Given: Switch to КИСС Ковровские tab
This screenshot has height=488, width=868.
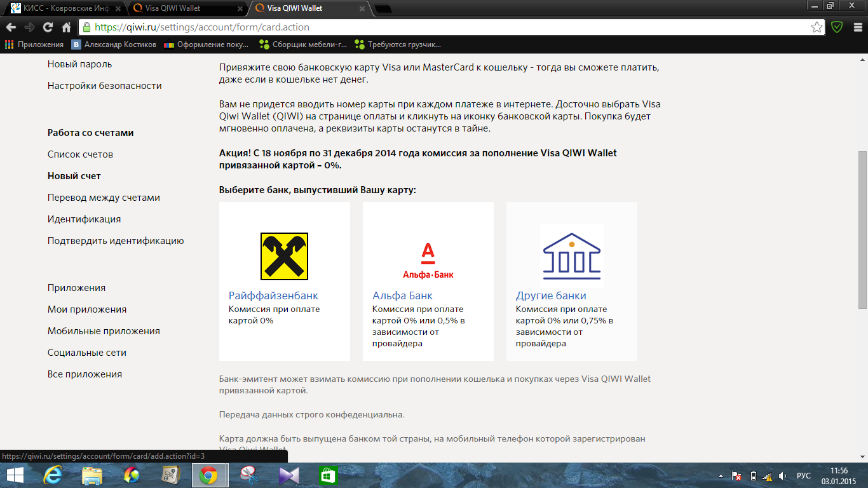Looking at the screenshot, I should (x=64, y=8).
